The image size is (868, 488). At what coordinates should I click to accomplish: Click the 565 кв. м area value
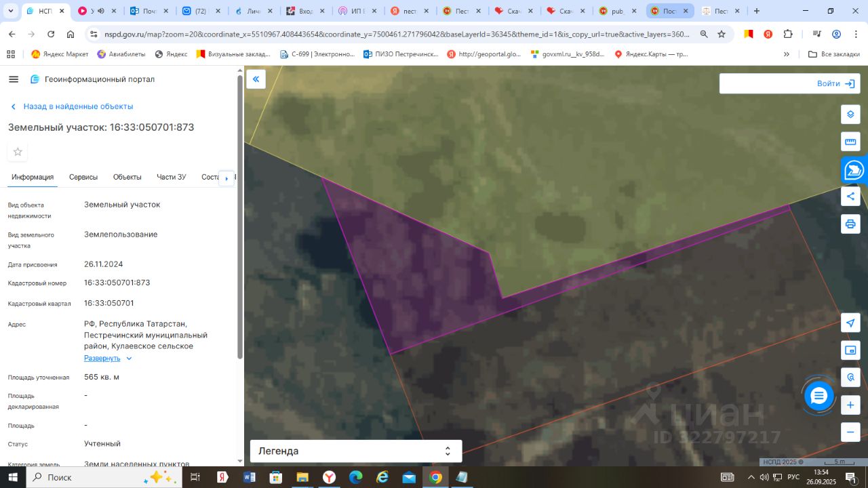point(102,377)
